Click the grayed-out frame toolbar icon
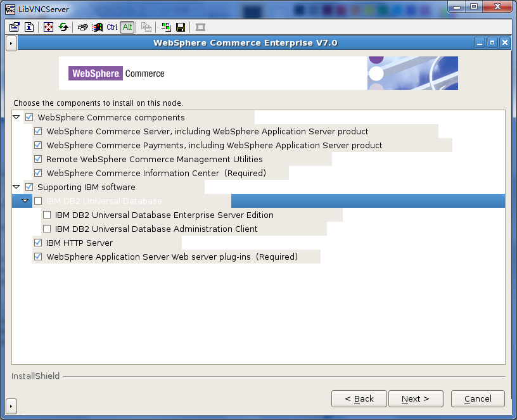517x420 pixels. point(200,27)
